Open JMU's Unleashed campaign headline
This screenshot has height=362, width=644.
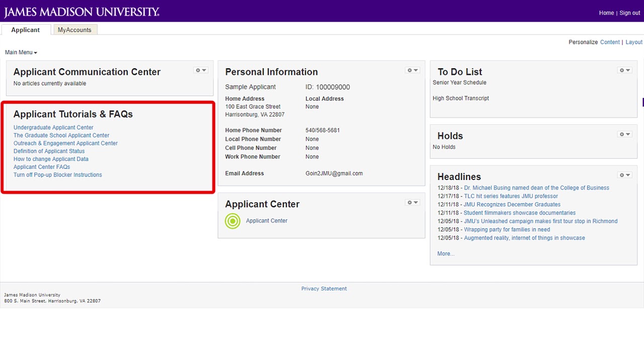541,221
